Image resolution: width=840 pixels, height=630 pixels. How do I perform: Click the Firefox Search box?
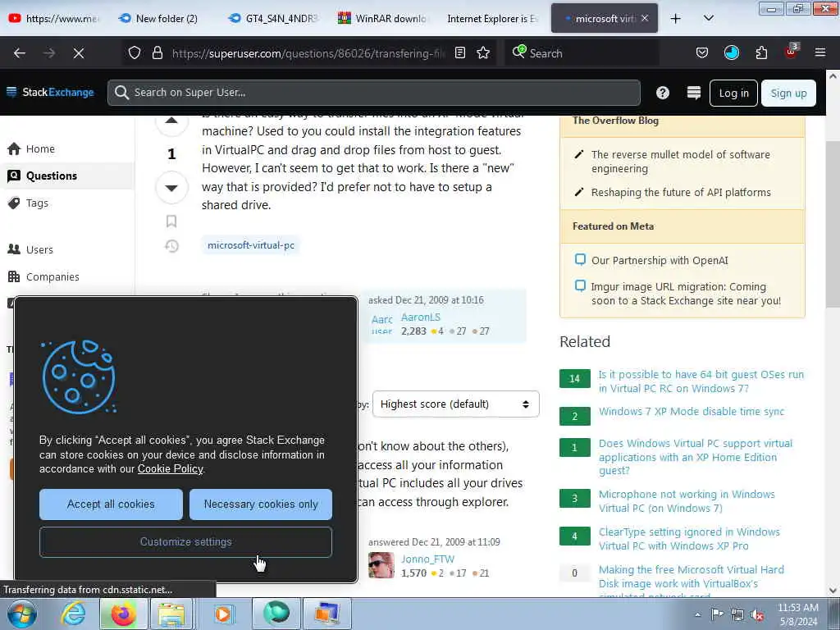584,53
